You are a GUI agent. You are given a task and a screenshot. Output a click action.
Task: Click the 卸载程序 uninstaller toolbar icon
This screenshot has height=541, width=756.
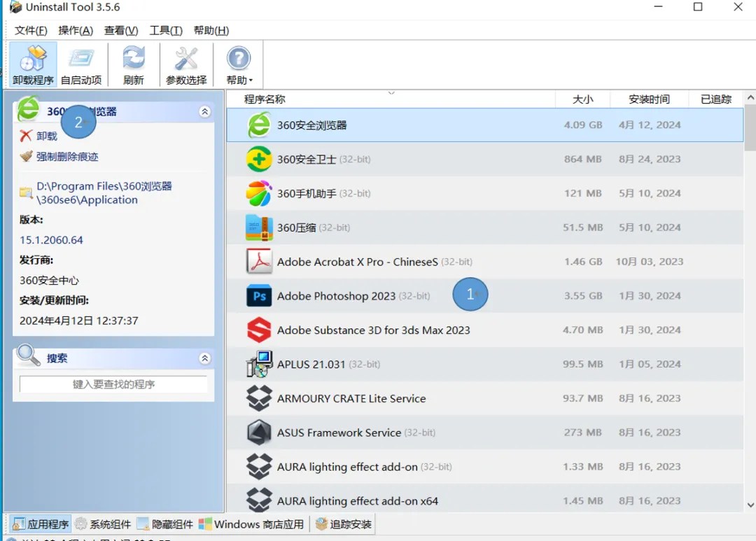(33, 64)
